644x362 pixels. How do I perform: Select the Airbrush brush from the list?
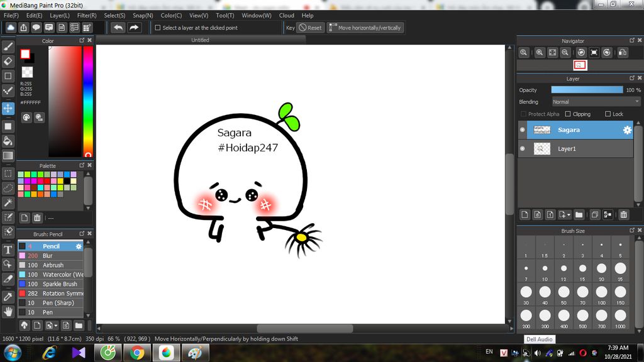coord(53,265)
